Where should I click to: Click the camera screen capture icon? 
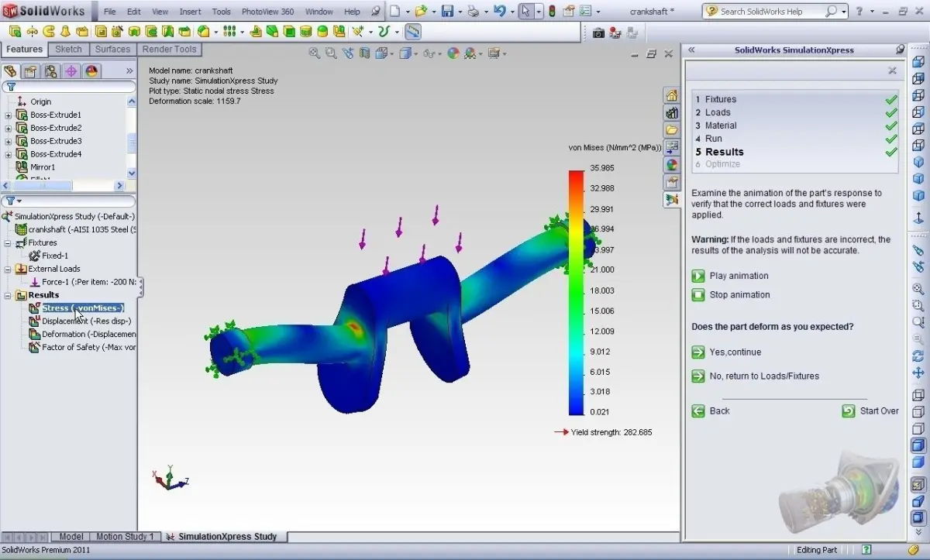coord(598,33)
